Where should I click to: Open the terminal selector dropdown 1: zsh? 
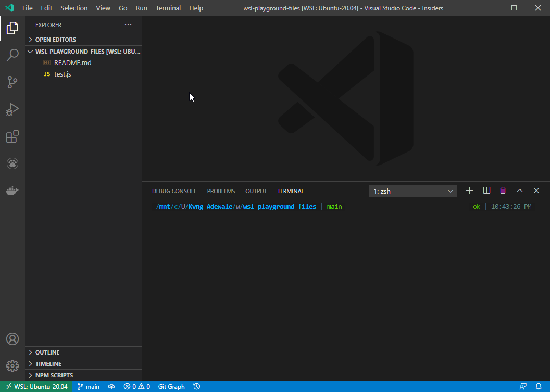click(413, 191)
